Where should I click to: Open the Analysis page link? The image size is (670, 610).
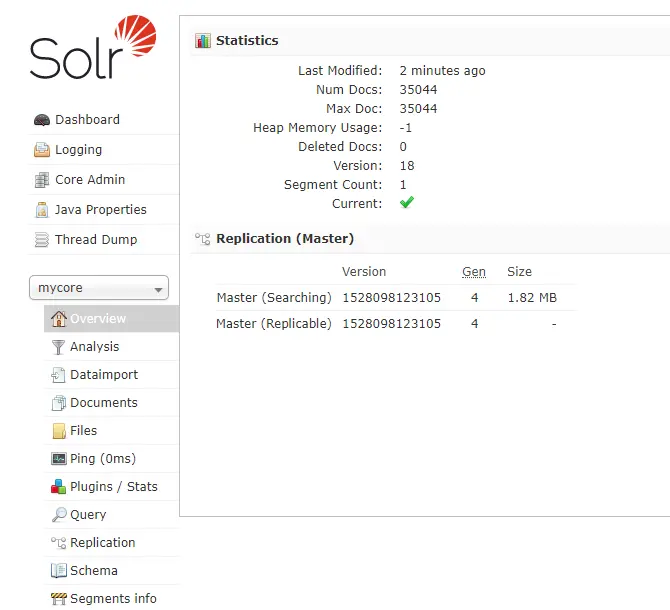pyautogui.click(x=94, y=347)
